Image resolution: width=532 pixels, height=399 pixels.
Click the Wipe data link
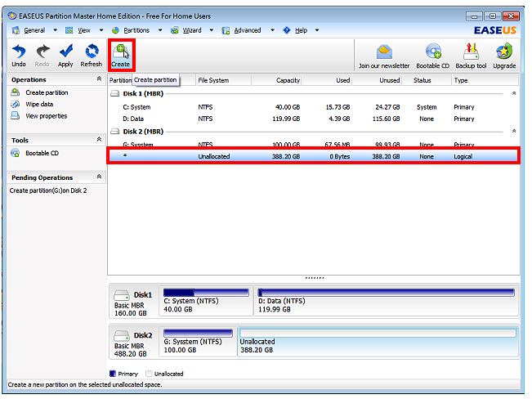39,104
